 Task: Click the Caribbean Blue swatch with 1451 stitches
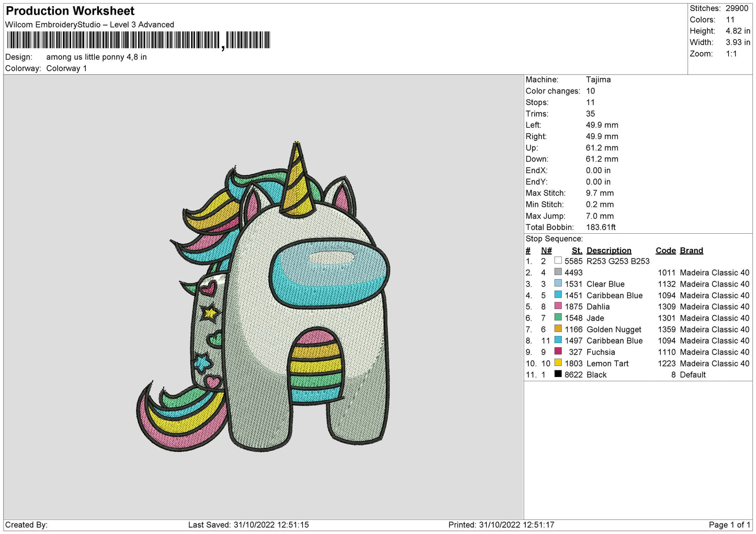click(558, 295)
